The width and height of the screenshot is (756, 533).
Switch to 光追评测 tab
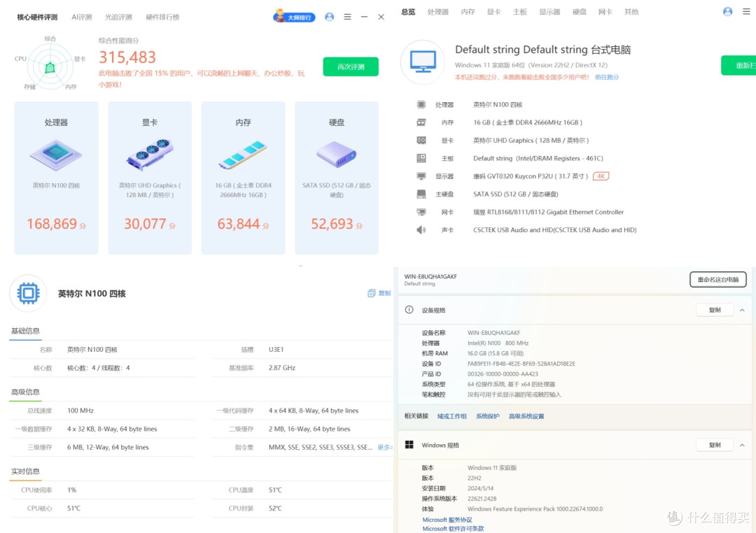tap(118, 17)
